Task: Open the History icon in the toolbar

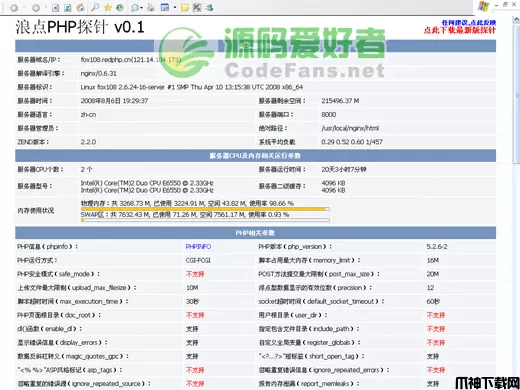Action: point(120,7)
